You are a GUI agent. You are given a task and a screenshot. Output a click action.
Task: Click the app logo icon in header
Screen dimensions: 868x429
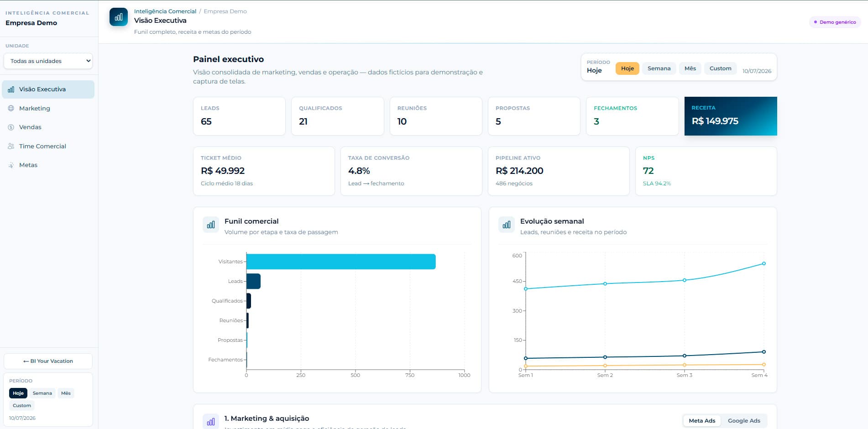119,17
